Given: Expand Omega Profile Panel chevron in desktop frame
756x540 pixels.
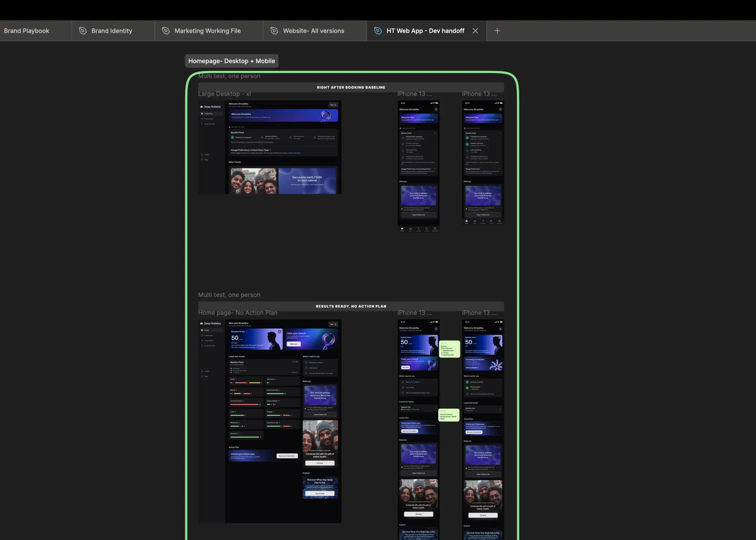Looking at the screenshot, I should coord(270,150).
